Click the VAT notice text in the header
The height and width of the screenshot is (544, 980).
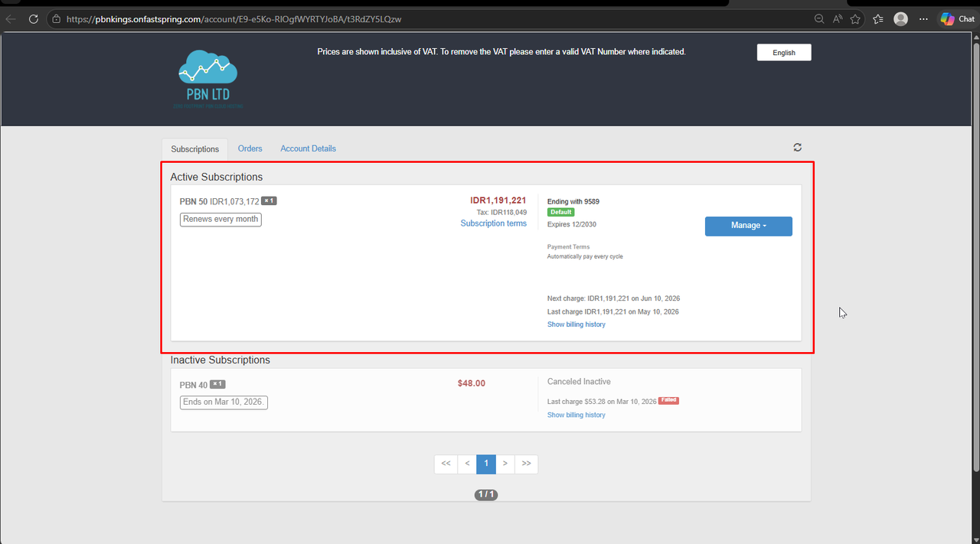(501, 52)
